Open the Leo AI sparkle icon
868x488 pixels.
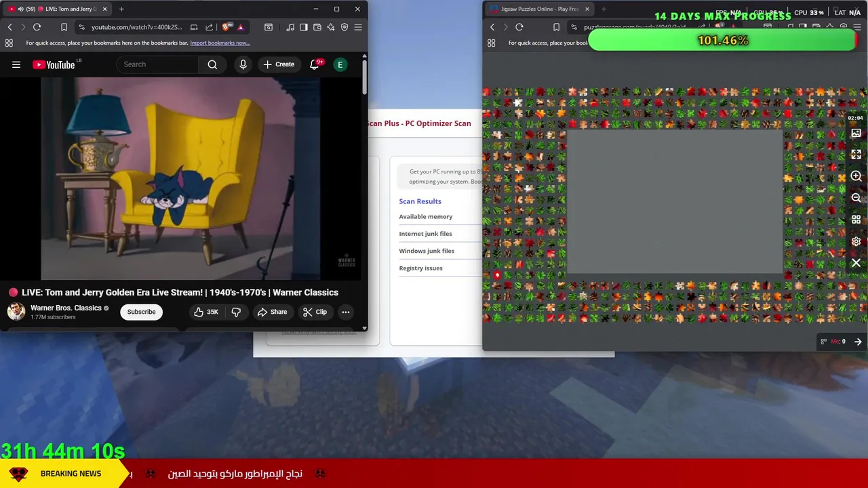coord(331,27)
